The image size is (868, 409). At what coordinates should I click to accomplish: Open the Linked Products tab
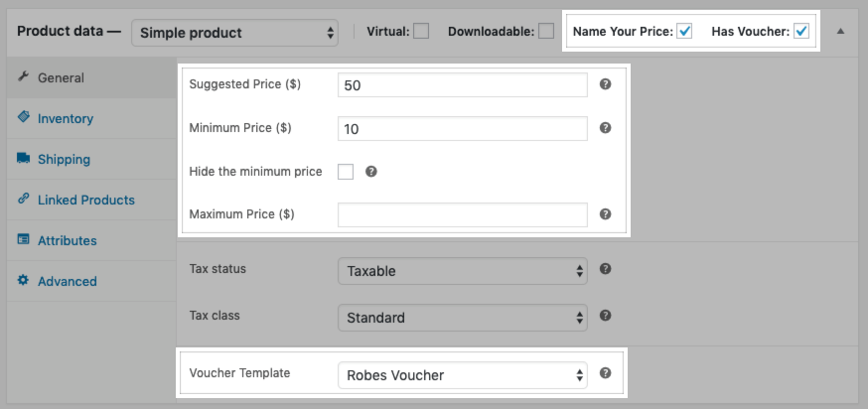point(85,200)
